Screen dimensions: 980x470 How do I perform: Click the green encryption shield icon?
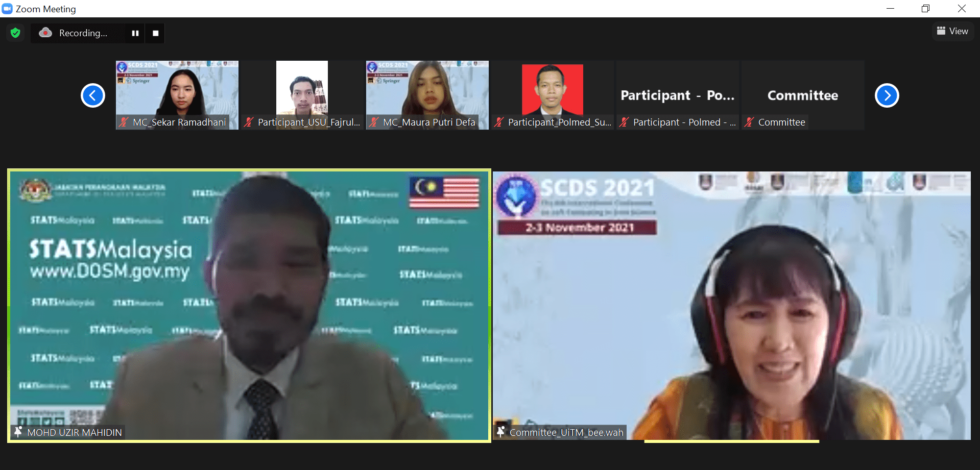[x=15, y=33]
